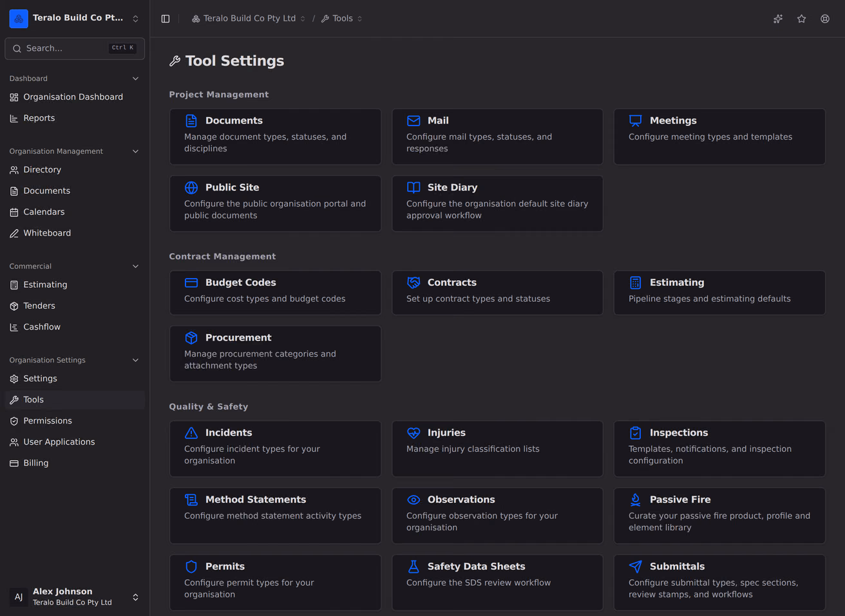Click the Safety Data Sheets flask icon
Screen dimensions: 845x616
point(413,566)
